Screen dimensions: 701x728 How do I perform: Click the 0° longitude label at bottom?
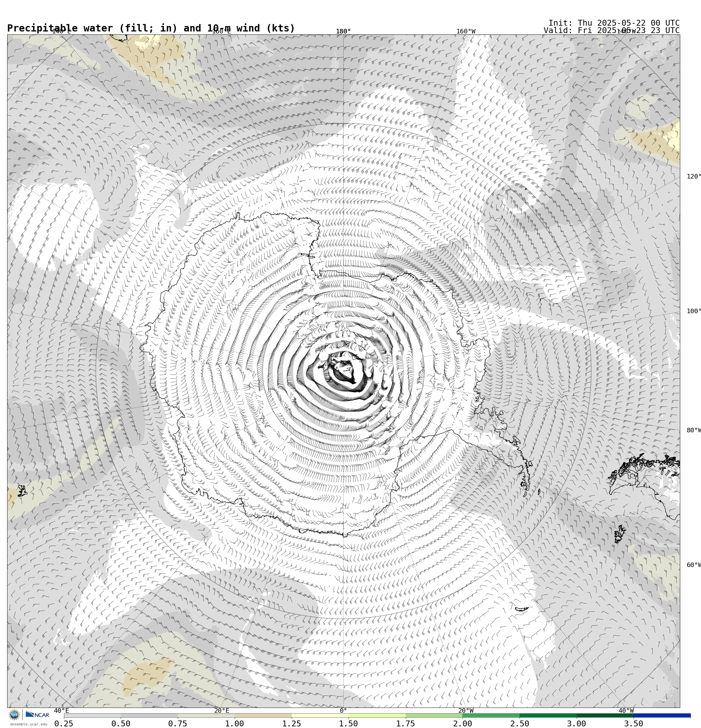pyautogui.click(x=343, y=710)
